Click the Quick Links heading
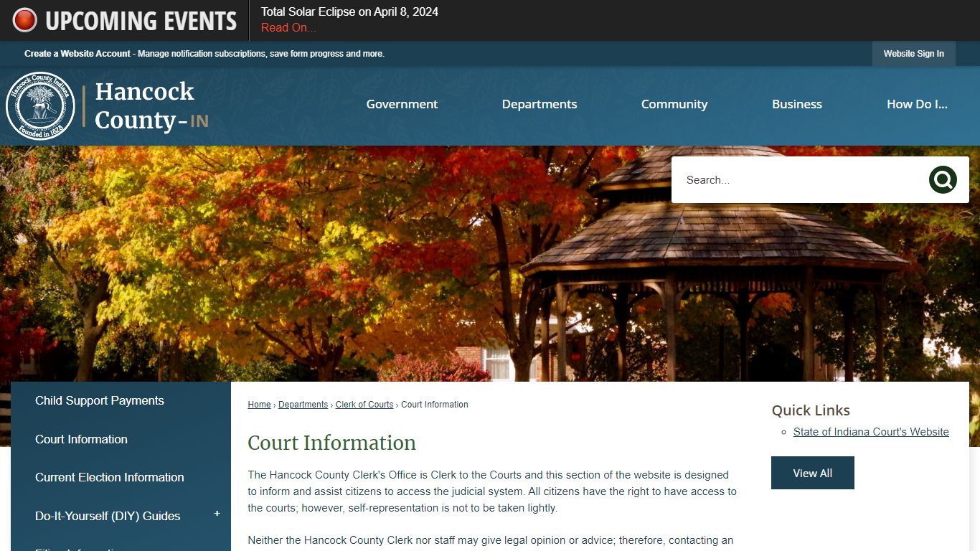980x551 pixels. pos(811,410)
